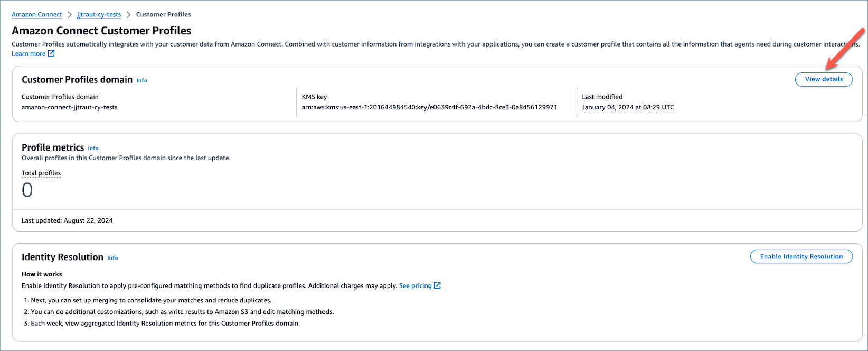Click the total profiles count zero
The image size is (868, 351).
pos(27,190)
